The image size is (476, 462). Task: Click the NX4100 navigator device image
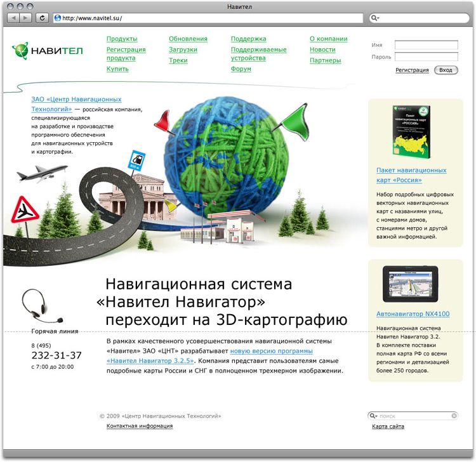coord(412,284)
